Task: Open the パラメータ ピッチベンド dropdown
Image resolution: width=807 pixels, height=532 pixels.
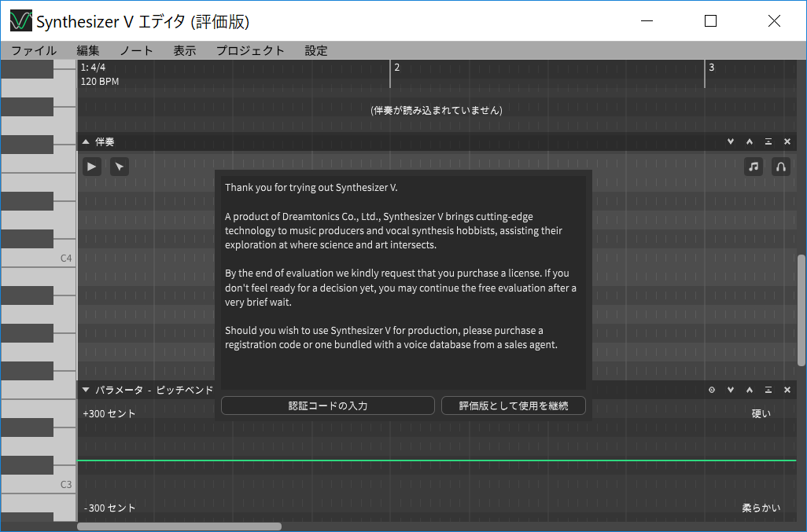Action: [x=86, y=390]
